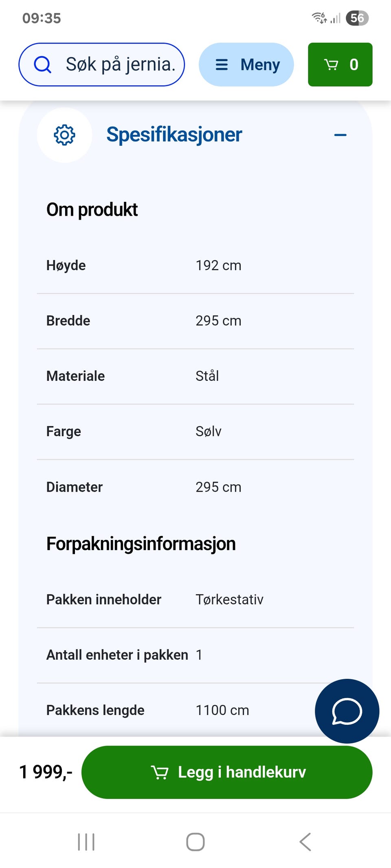Image resolution: width=391 pixels, height=868 pixels.
Task: Open the Meny hamburger menu
Action: click(246, 64)
